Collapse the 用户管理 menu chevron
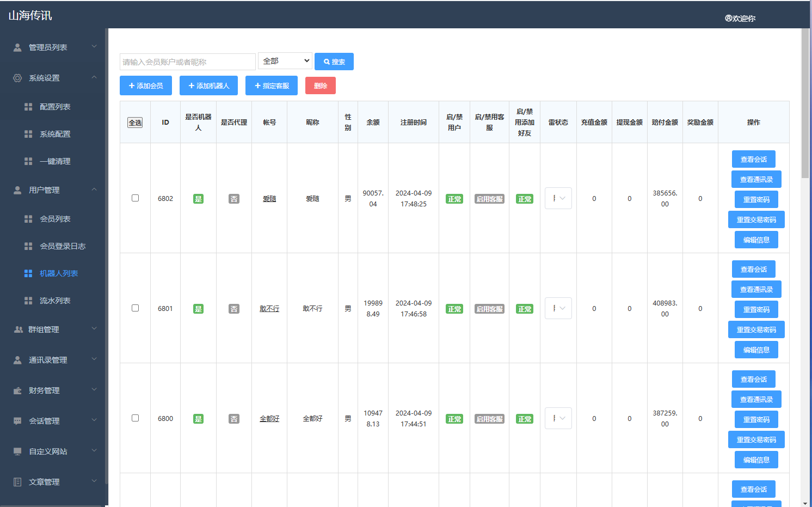The image size is (812, 507). [x=94, y=190]
